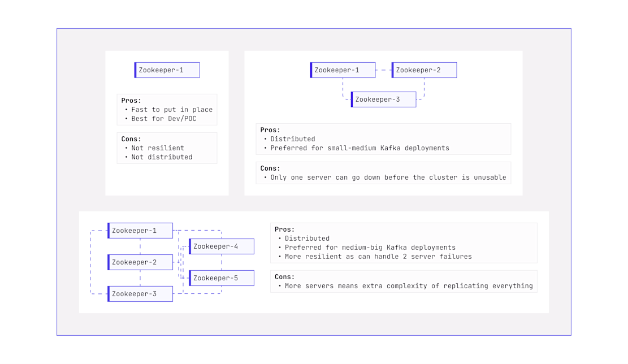The height and width of the screenshot is (364, 628).
Task: Click Zookeeper-3 box in five-node cluster
Action: click(x=140, y=294)
